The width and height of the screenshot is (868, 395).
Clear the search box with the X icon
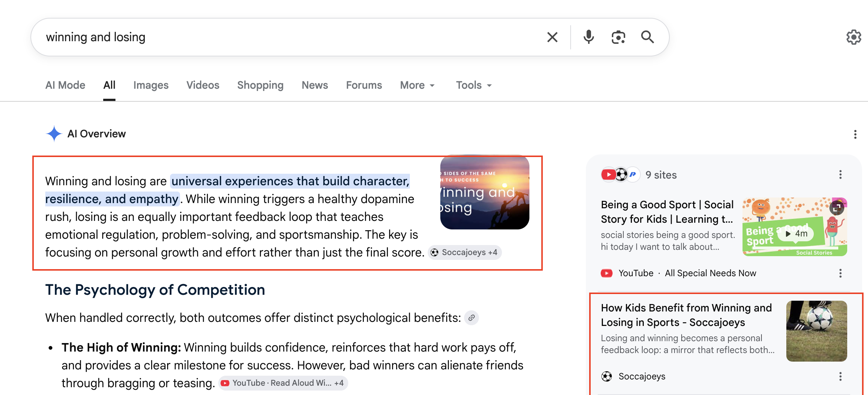[552, 37]
